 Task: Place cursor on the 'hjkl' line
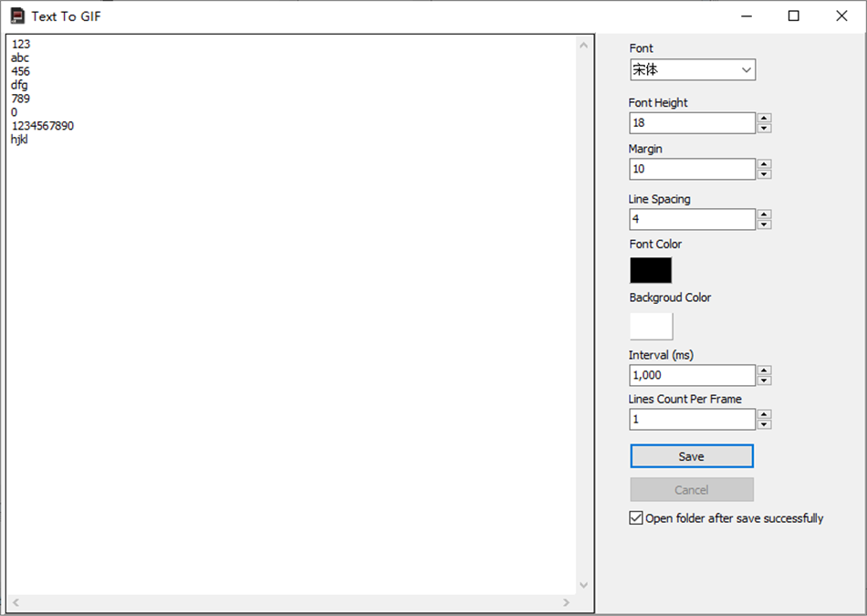pos(19,140)
